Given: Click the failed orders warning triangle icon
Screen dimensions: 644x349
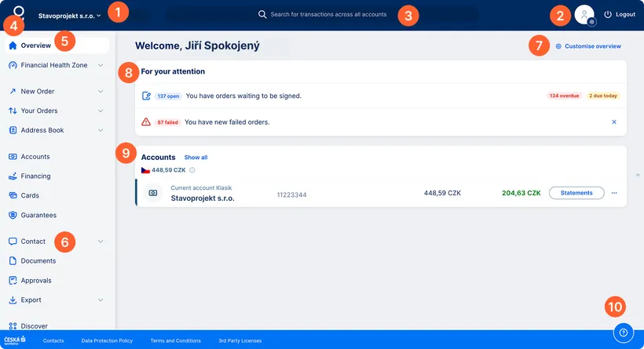Looking at the screenshot, I should pyautogui.click(x=146, y=122).
